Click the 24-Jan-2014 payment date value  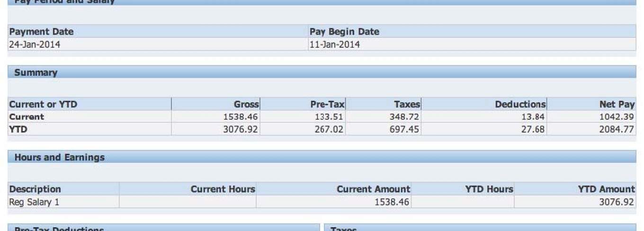tap(35, 44)
